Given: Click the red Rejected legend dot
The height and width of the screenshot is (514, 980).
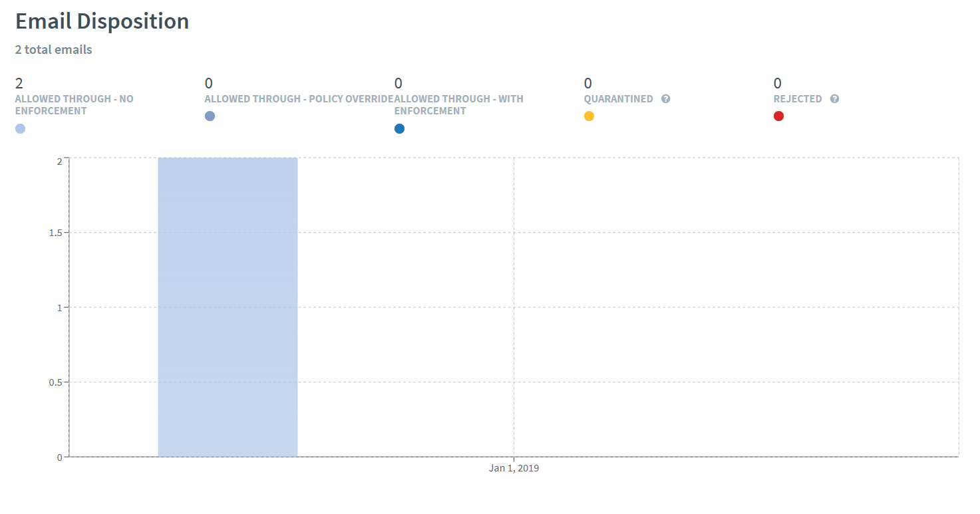Looking at the screenshot, I should (778, 116).
